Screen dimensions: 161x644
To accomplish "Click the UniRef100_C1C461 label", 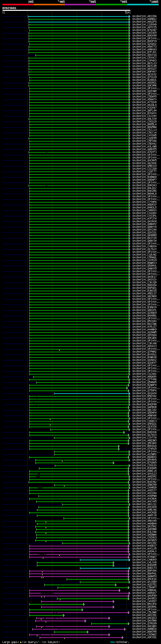I will [144, 374].
